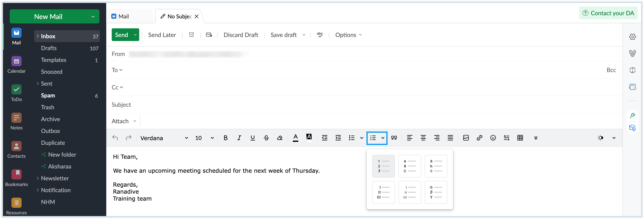Expand the Options dropdown menu
The image size is (644, 219).
click(x=348, y=35)
